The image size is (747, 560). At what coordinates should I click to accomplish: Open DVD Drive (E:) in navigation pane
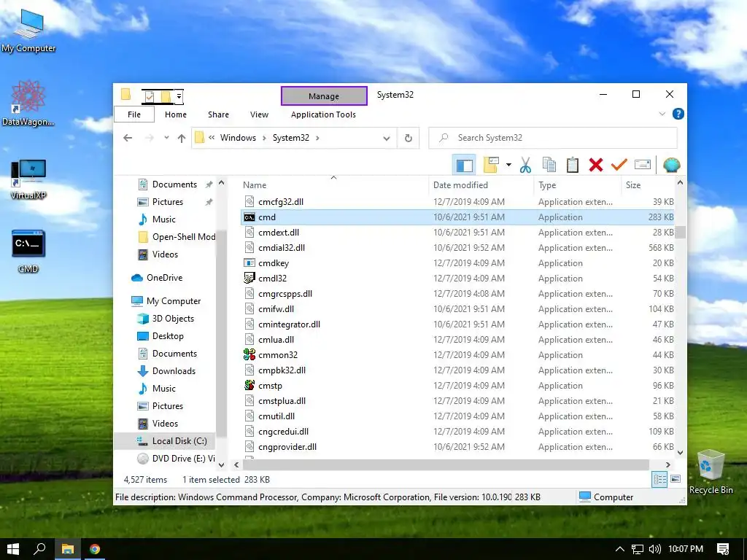175,459
